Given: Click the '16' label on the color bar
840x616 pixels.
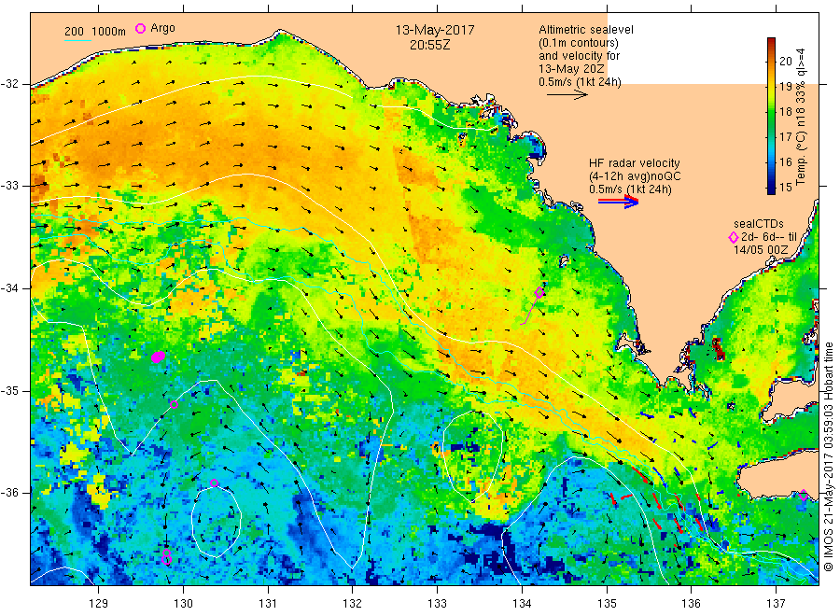Looking at the screenshot, I should [785, 161].
